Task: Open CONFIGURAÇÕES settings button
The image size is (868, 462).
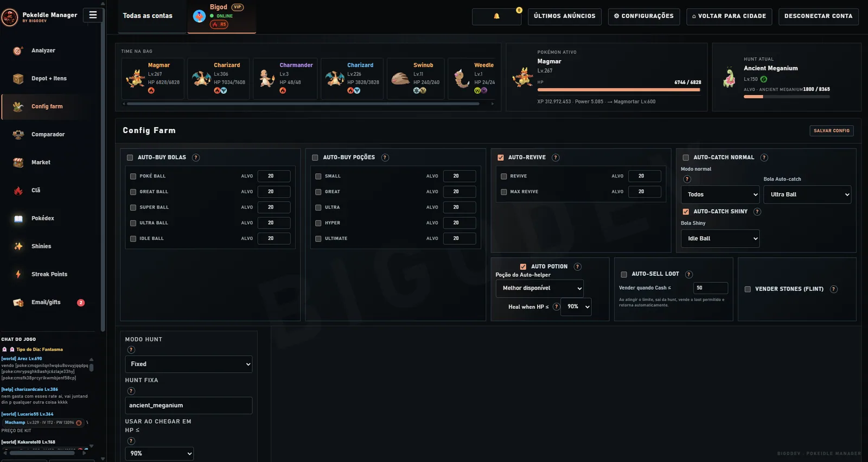Action: (x=643, y=16)
